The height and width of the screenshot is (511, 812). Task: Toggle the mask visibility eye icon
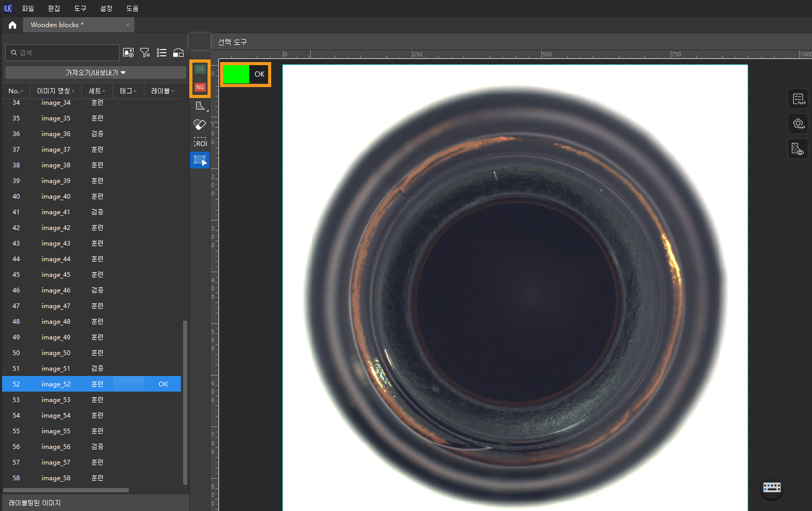(x=798, y=149)
